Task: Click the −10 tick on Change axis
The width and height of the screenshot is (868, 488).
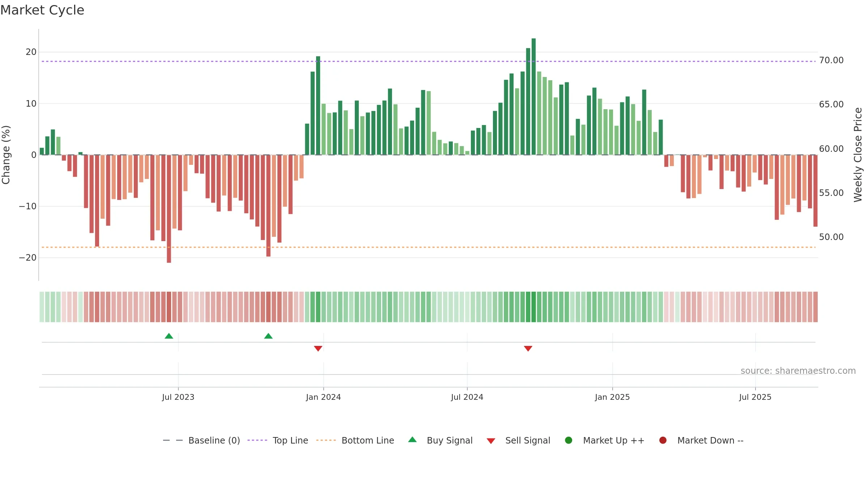Action: tap(28, 206)
